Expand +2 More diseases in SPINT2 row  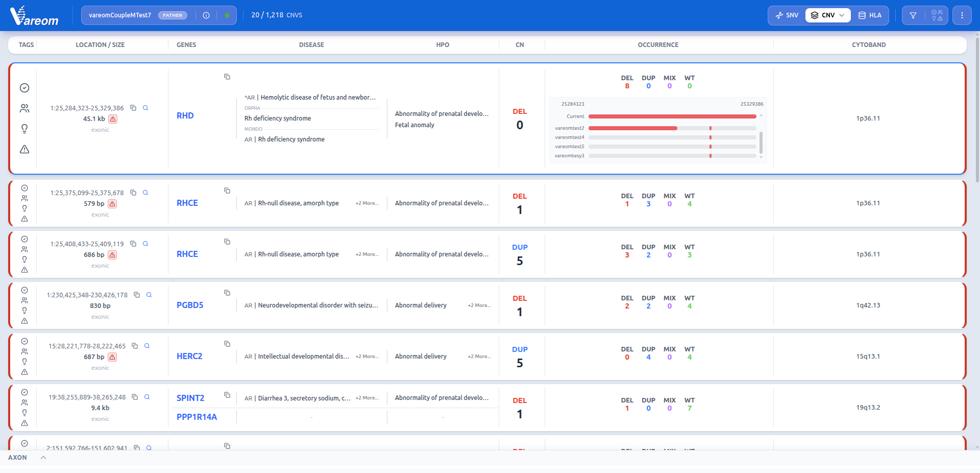367,398
